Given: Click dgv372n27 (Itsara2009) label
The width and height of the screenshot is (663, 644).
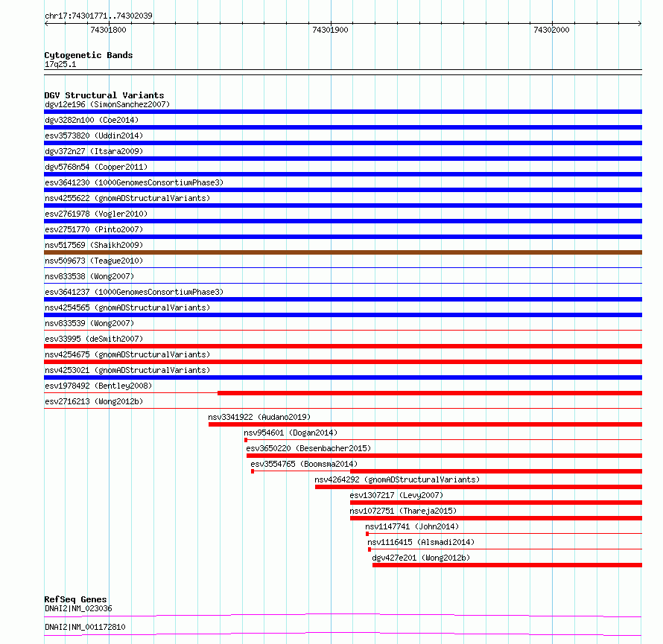Looking at the screenshot, I should [x=94, y=151].
